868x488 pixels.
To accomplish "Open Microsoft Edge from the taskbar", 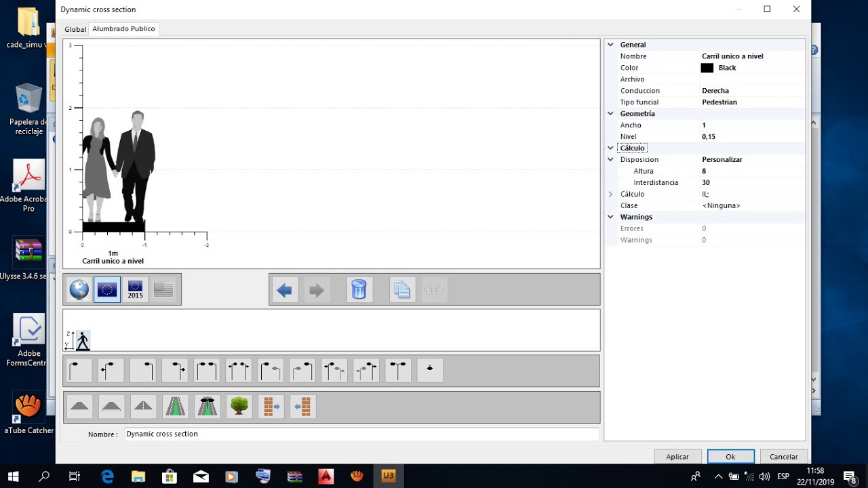I will click(x=107, y=476).
